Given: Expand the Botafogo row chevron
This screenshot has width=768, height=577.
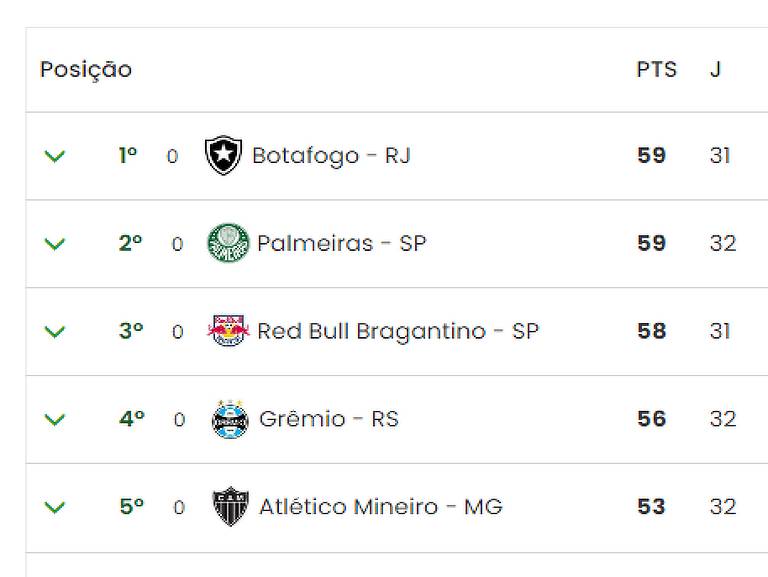Looking at the screenshot, I should click(x=55, y=156).
